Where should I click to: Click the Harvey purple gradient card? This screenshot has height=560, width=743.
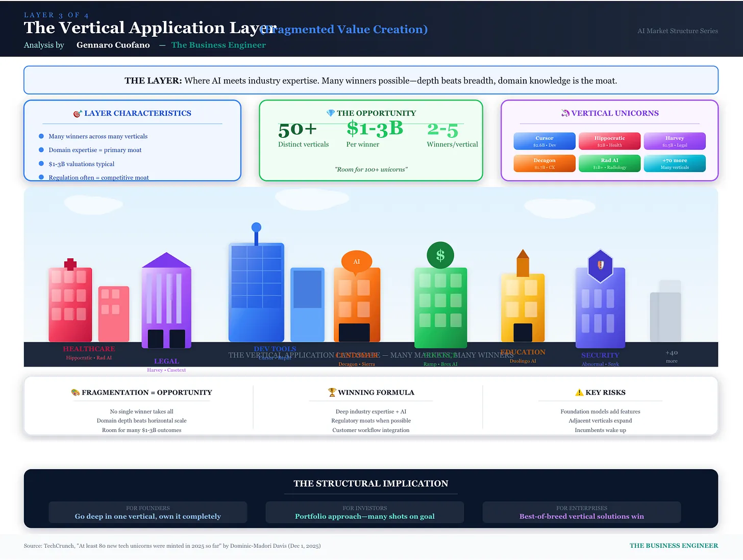[x=675, y=141]
